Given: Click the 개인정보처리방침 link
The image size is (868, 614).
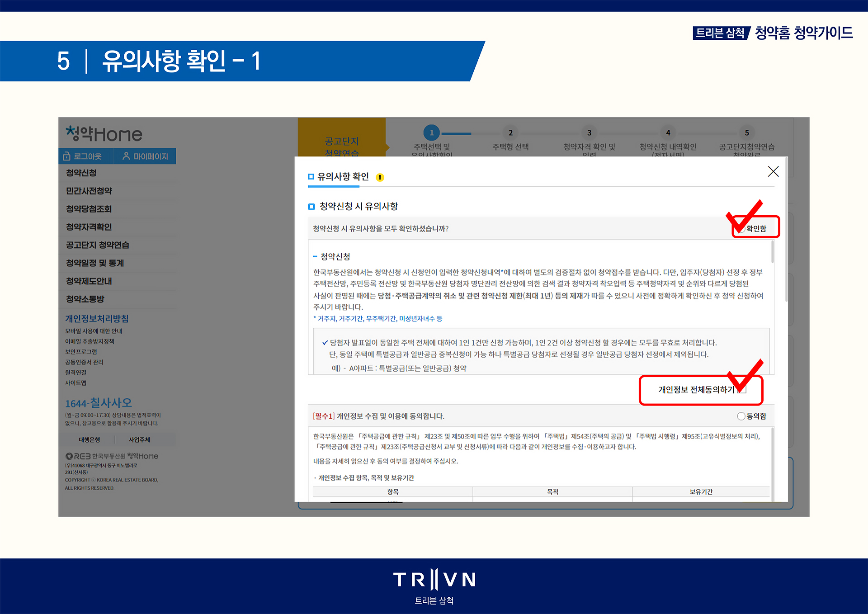Looking at the screenshot, I should click(97, 318).
